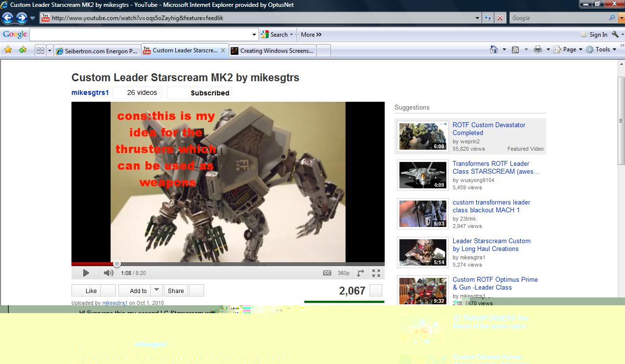This screenshot has width=625, height=364.
Task: Mute the video with the speaker icon
Action: click(108, 273)
